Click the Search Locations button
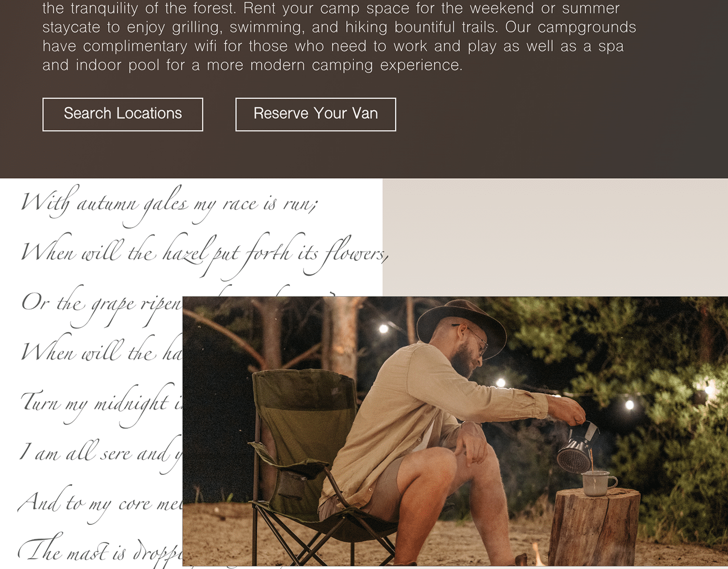Screen dimensions: 728x569 pos(123,114)
